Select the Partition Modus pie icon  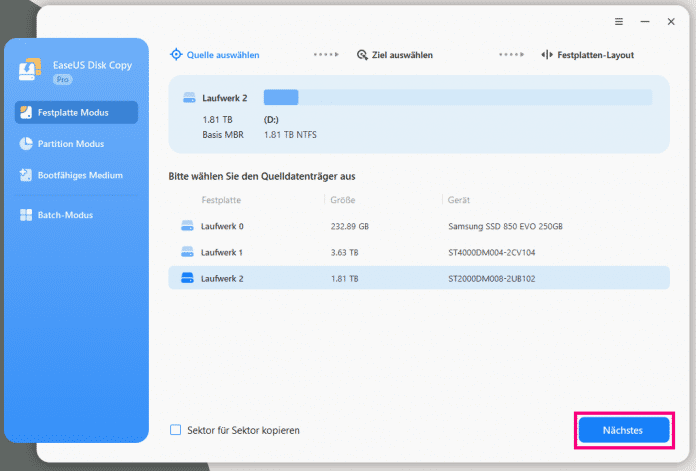[x=26, y=144]
